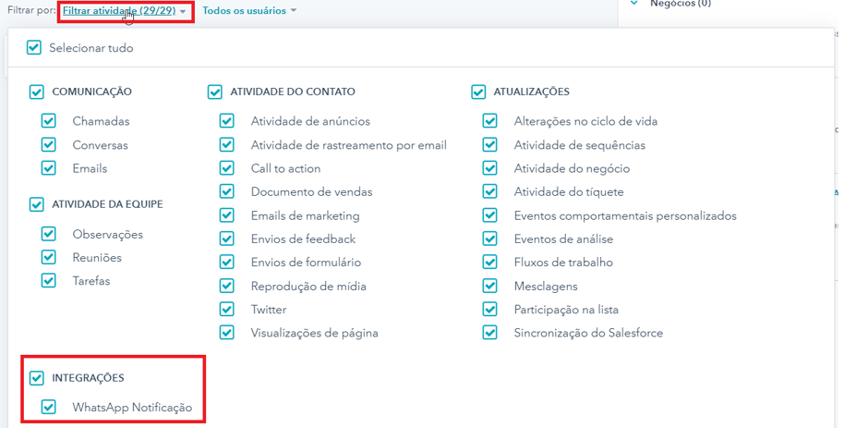This screenshot has width=868, height=428.
Task: Open the Todos os usuários dropdown
Action: point(249,10)
